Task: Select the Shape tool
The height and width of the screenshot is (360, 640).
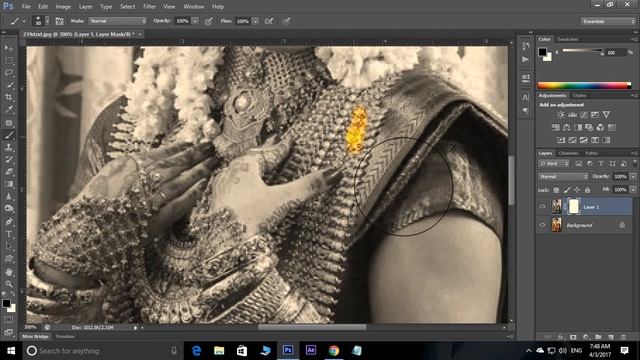Action: pos(9,259)
